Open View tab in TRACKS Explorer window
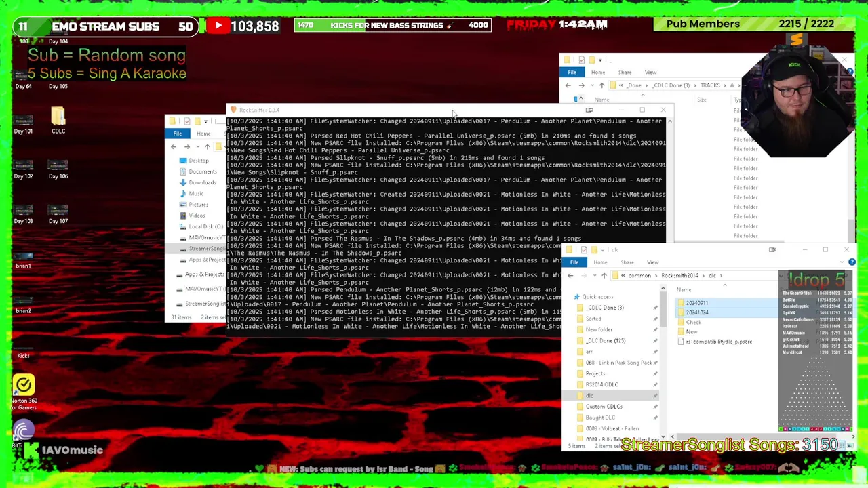 [650, 73]
